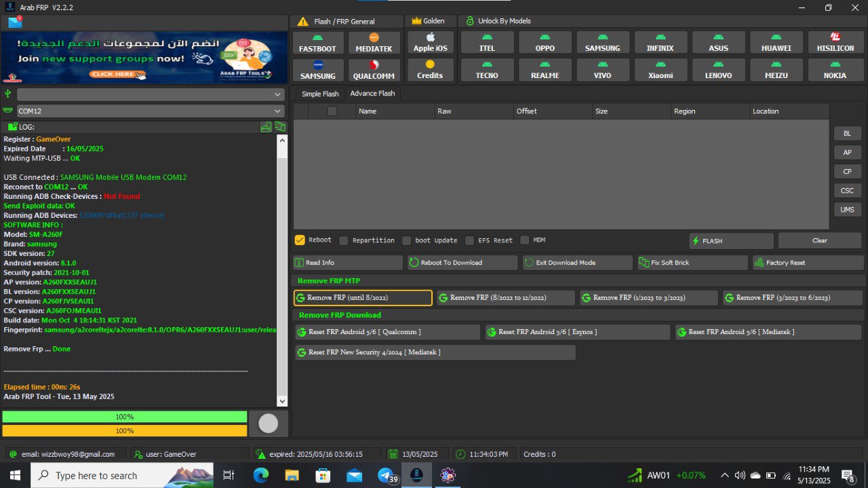
Task: Select the ASUS unlock model
Action: point(719,42)
